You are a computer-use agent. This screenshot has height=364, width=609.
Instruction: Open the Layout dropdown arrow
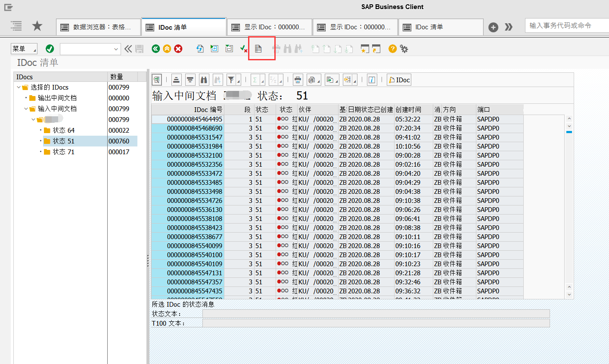coord(355,81)
